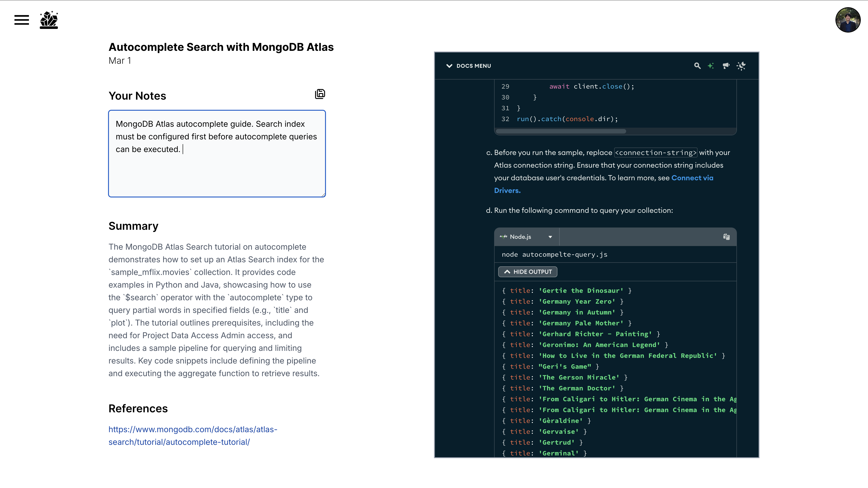Viewport: 868px width, 488px height.
Task: Toggle dark mode with sun-moon icon
Action: click(x=741, y=66)
